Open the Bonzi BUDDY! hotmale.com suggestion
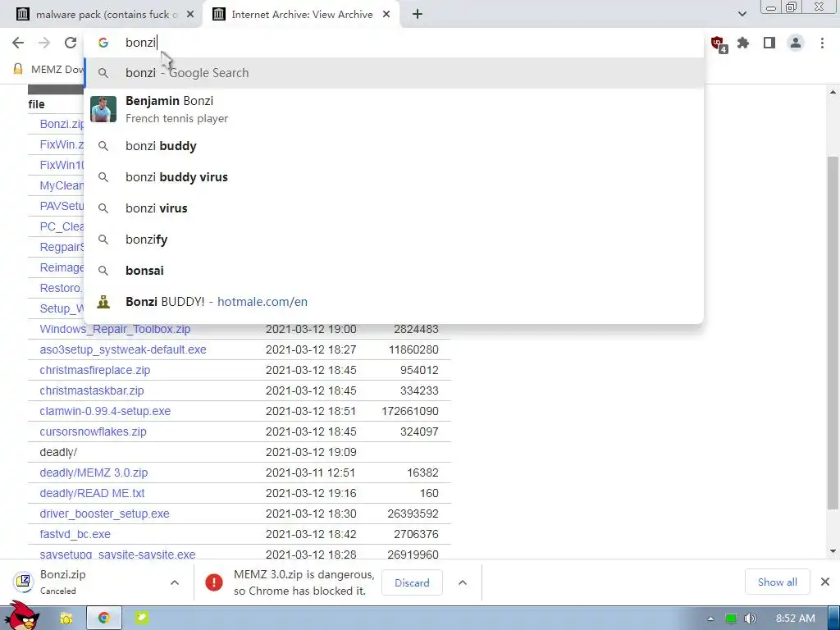Viewport: 840px width, 630px height. [394, 302]
